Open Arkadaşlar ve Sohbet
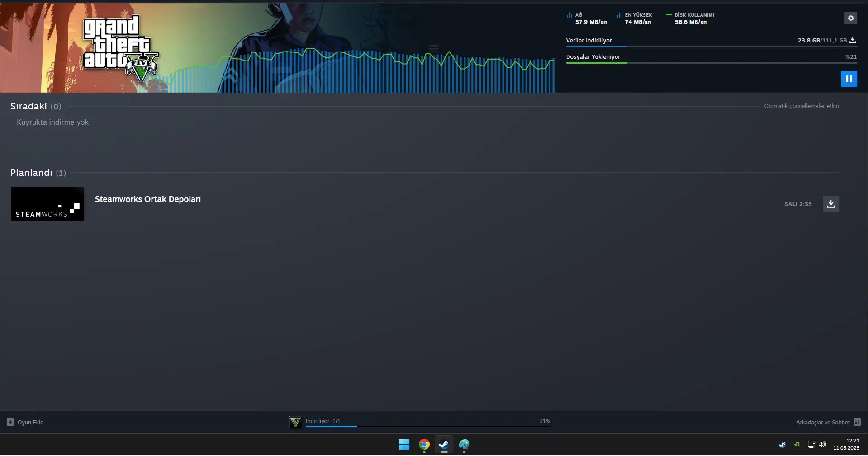The width and height of the screenshot is (868, 456). point(823,423)
